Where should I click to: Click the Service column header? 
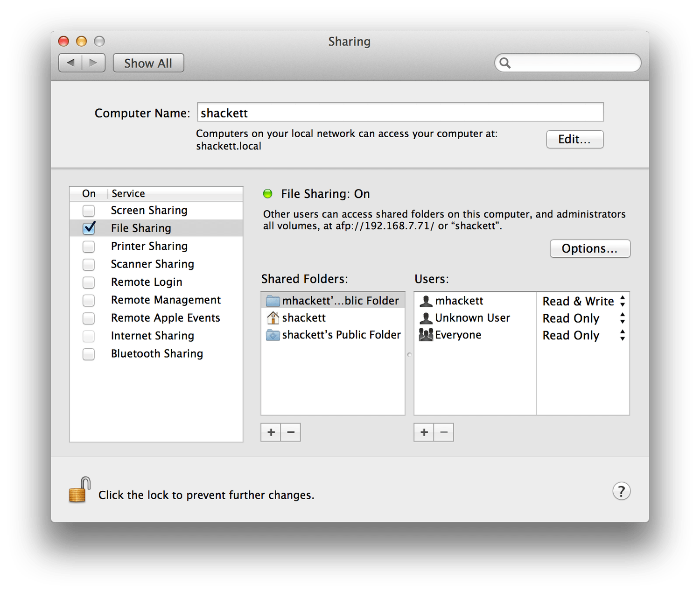click(x=175, y=194)
